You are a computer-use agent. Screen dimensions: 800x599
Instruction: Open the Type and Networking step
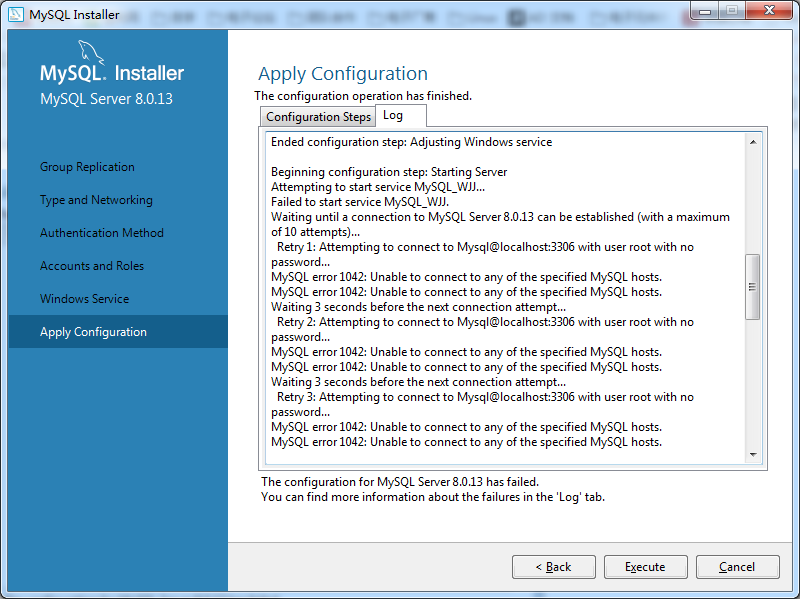[x=96, y=200]
